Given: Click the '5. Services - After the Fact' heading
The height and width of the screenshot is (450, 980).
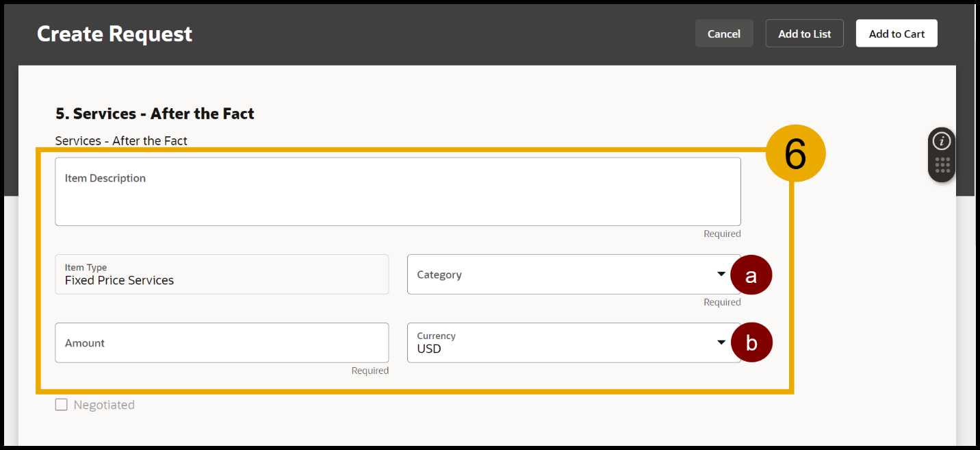Looking at the screenshot, I should [x=155, y=114].
